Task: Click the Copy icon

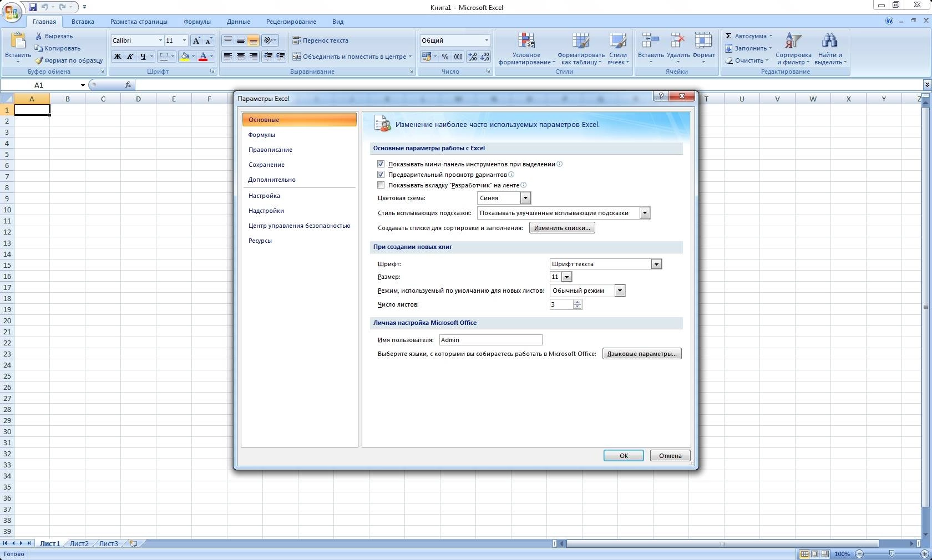Action: (x=39, y=48)
